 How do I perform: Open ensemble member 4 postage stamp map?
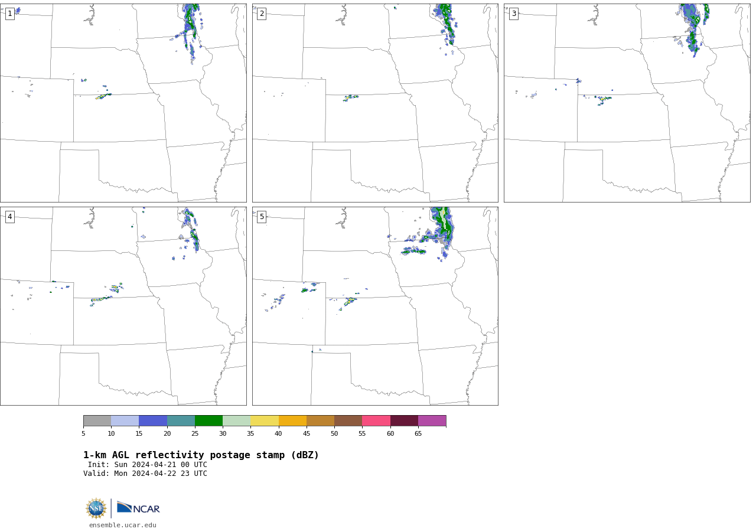tap(123, 306)
